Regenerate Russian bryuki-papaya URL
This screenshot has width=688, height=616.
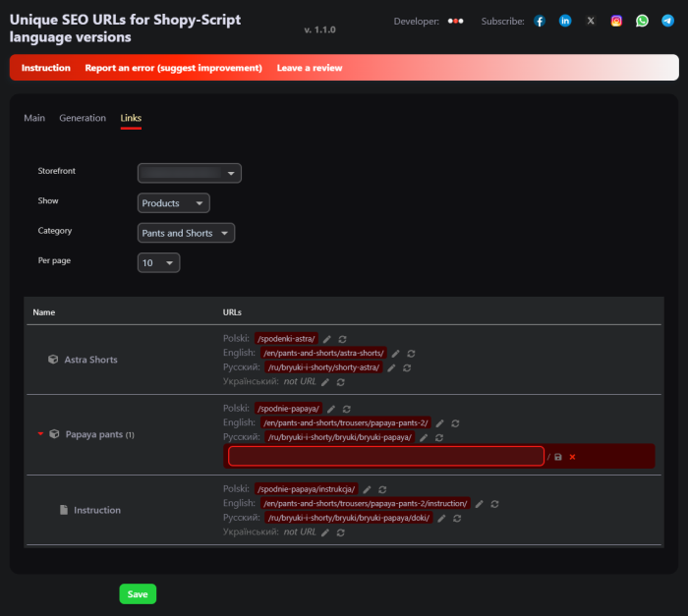[439, 437]
